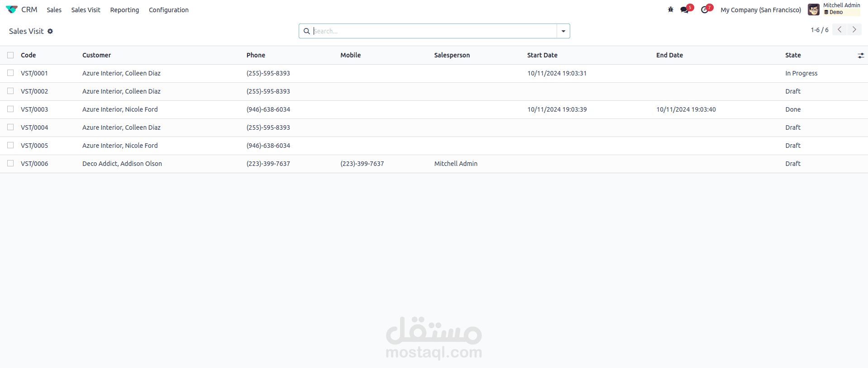Select the VST/0006 row checkbox
Viewport: 868px width, 368px height.
10,163
